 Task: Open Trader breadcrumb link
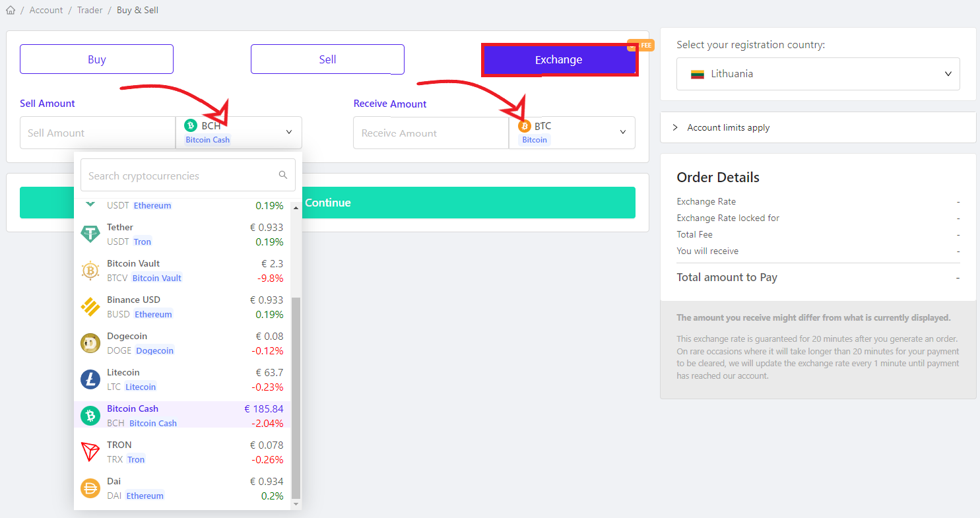tap(90, 10)
